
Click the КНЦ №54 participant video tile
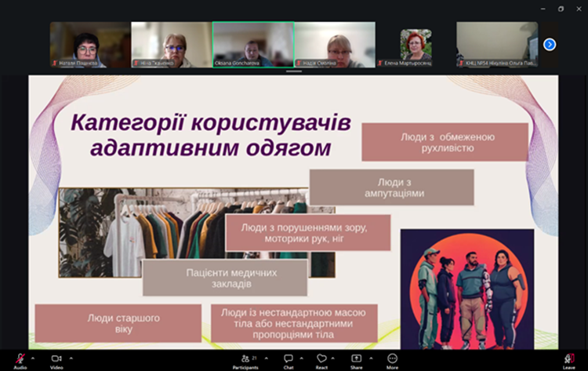[497, 45]
